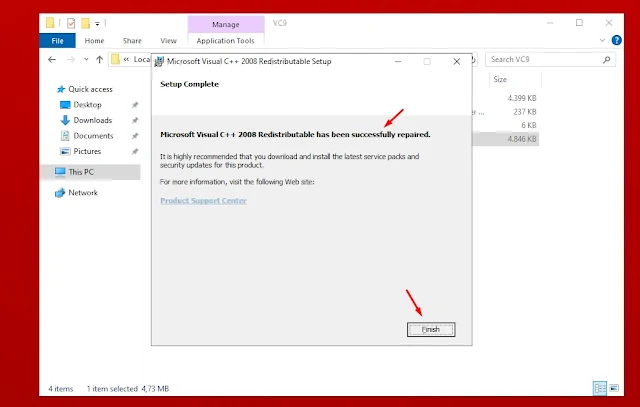Click the folder icon in address bar
The image size is (640, 407).
116,60
